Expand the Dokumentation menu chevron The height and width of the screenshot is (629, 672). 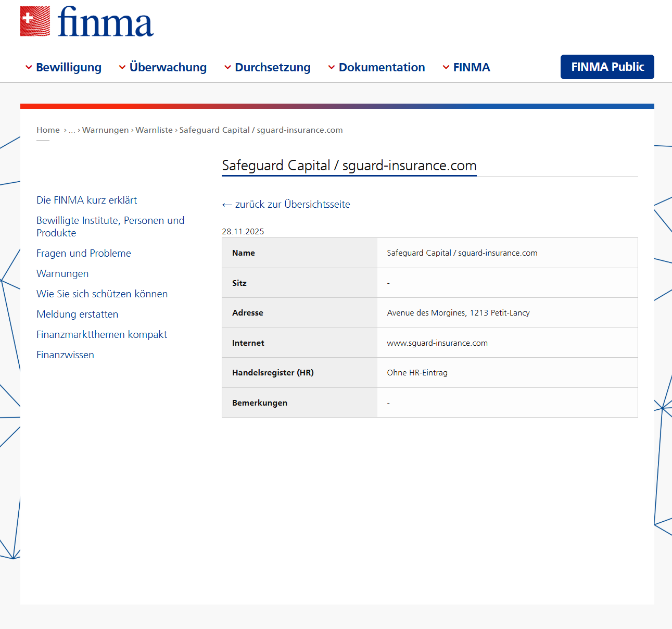(x=332, y=67)
